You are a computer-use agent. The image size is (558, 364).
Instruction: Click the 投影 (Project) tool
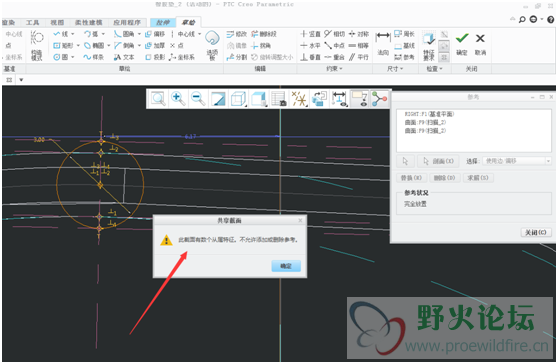point(155,57)
